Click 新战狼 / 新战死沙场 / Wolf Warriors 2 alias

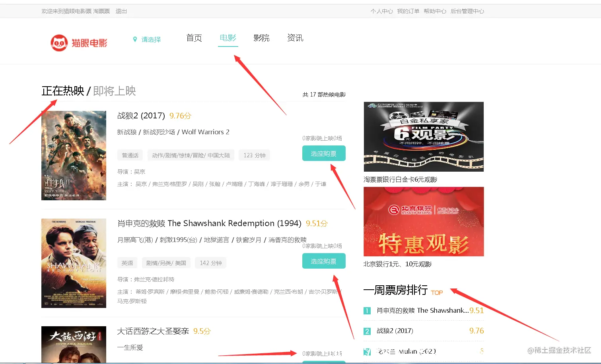click(173, 132)
